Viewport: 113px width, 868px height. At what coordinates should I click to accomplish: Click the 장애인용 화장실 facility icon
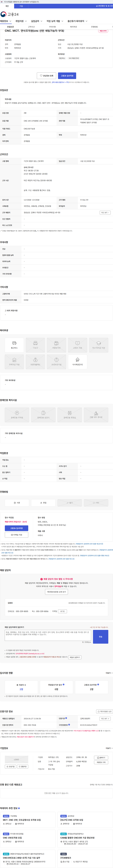point(69,415)
